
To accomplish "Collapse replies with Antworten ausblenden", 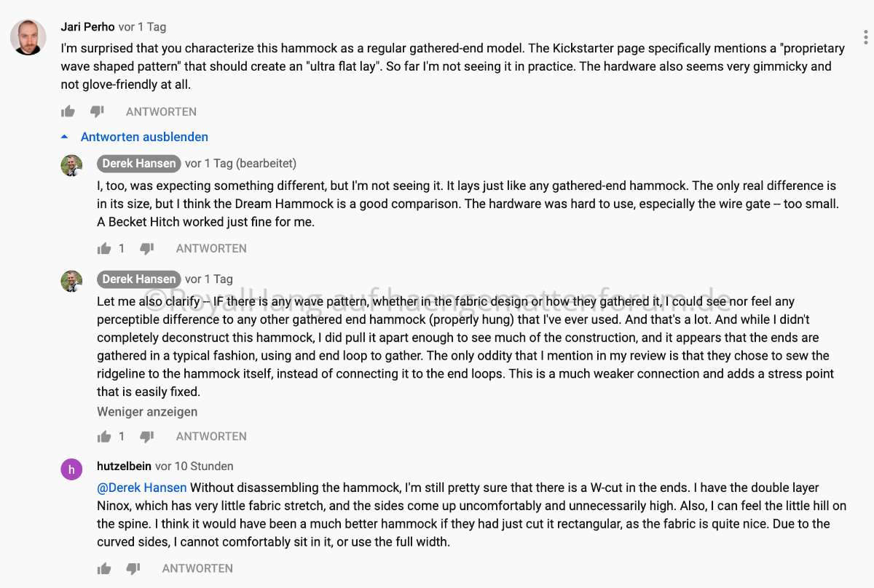I will tap(144, 137).
